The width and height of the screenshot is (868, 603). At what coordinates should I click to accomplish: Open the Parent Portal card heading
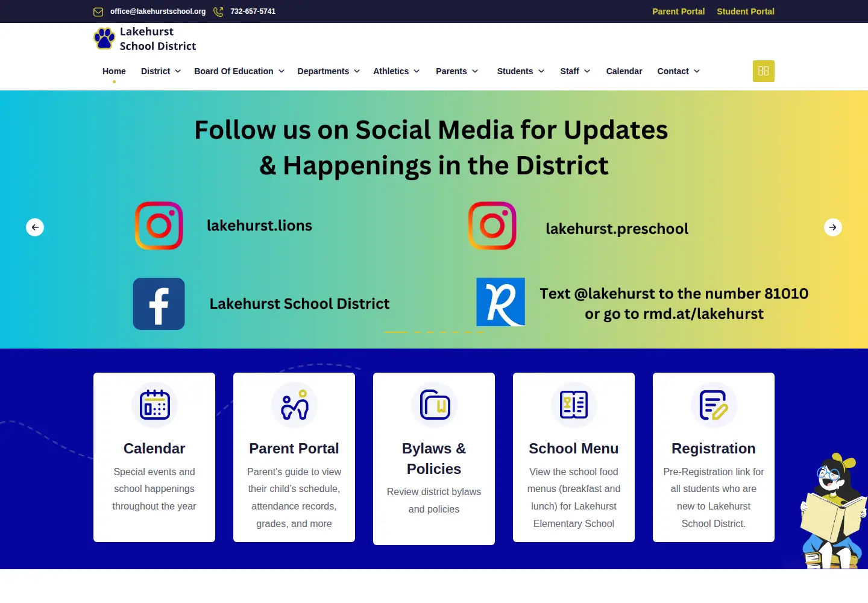click(x=294, y=449)
